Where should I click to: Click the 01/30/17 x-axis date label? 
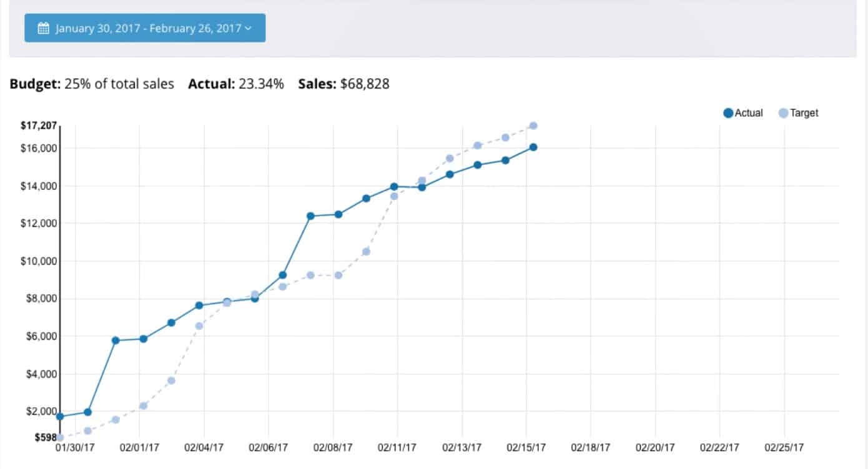pyautogui.click(x=75, y=448)
